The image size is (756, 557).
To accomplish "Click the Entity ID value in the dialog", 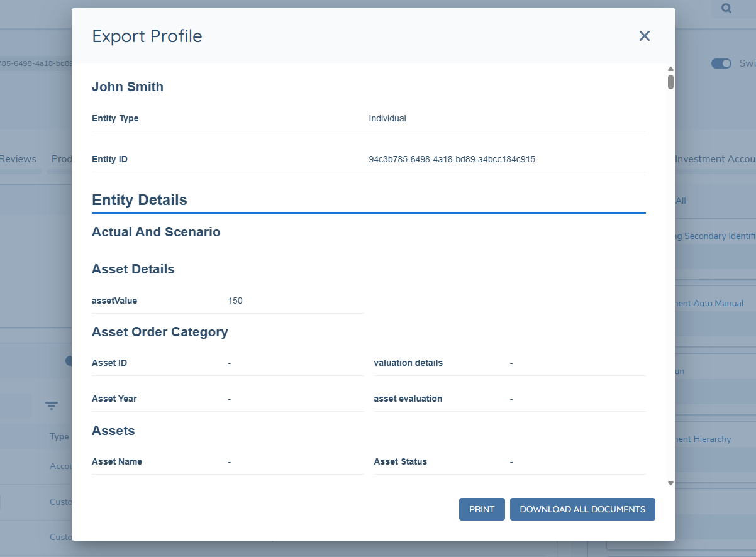I will click(452, 159).
